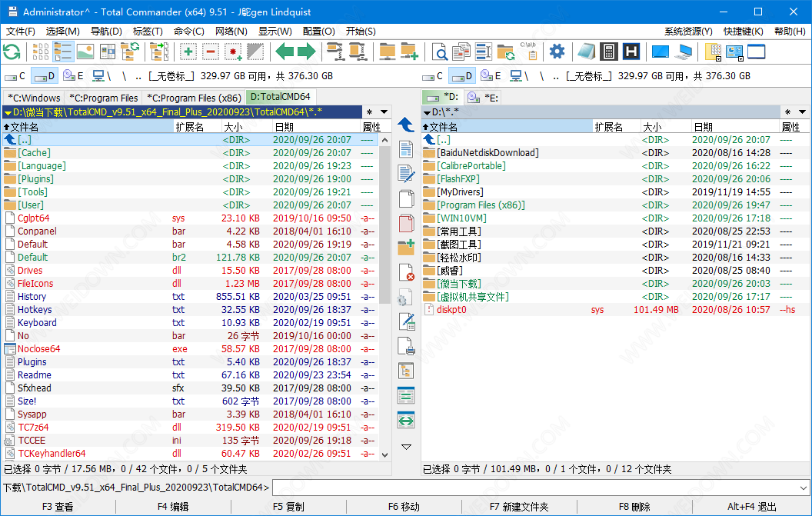Toggle the brief list view button

point(62,52)
